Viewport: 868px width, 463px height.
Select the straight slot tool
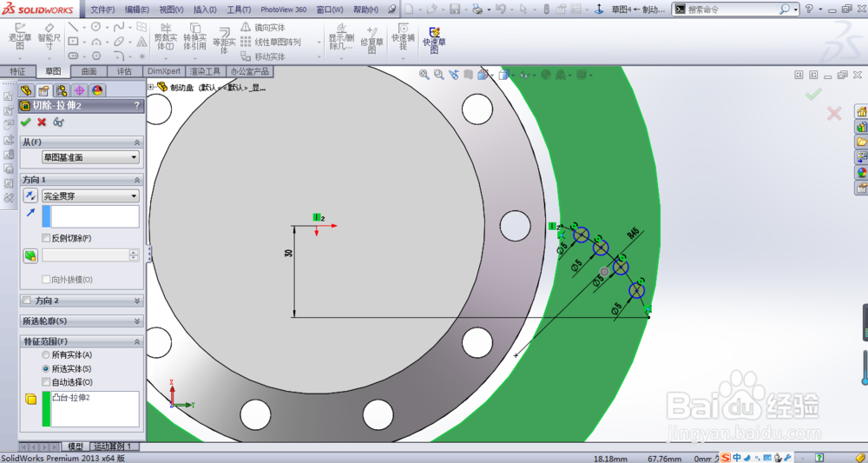coord(73,56)
